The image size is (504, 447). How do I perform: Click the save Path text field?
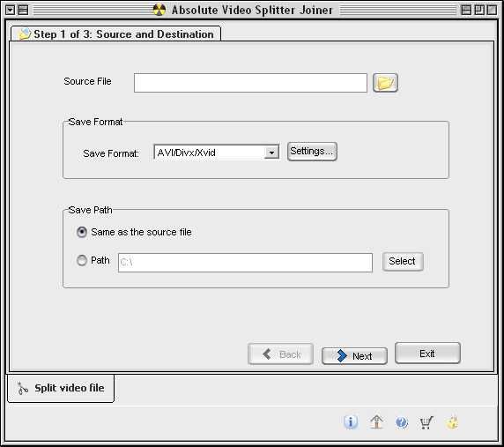(245, 263)
